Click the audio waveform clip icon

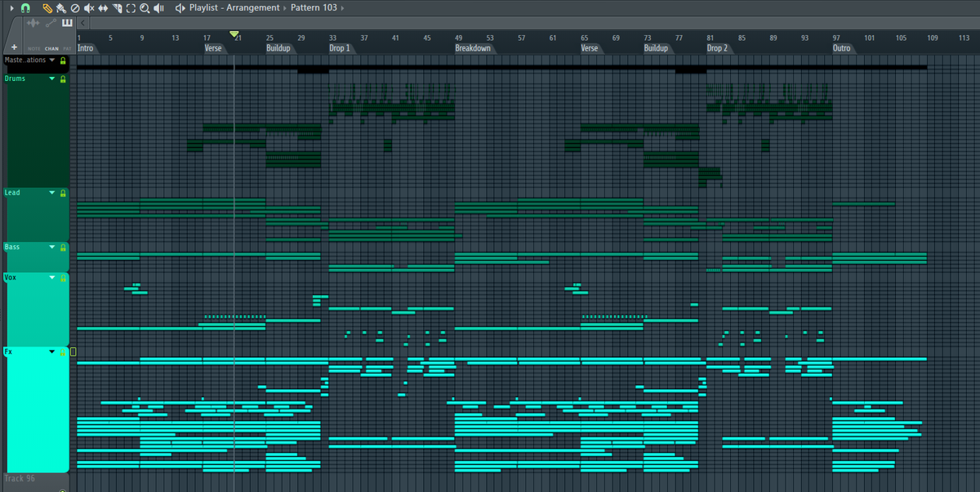(33, 23)
